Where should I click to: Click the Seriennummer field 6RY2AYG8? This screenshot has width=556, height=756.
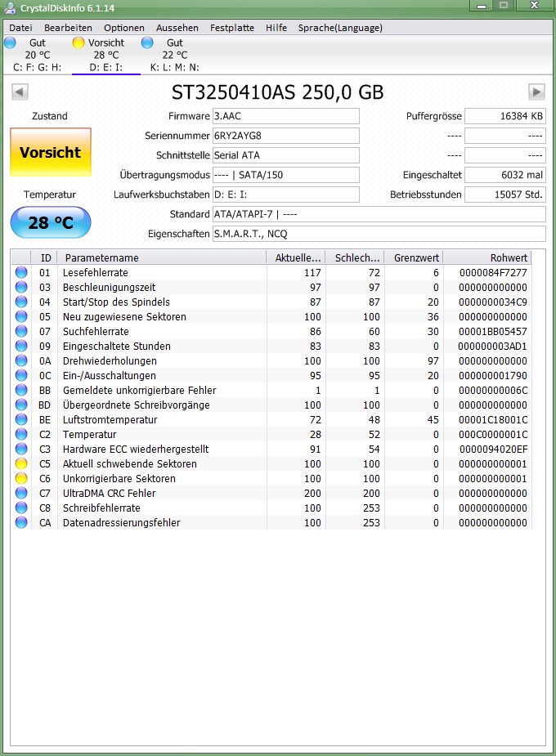click(x=286, y=136)
